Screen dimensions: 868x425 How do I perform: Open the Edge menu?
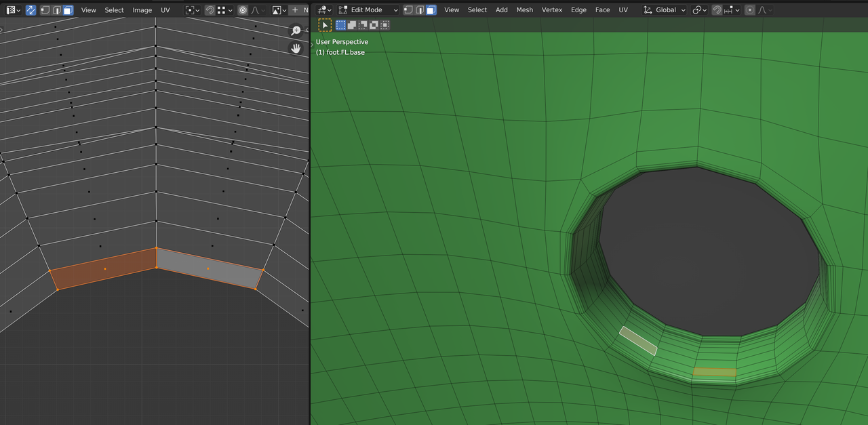578,10
